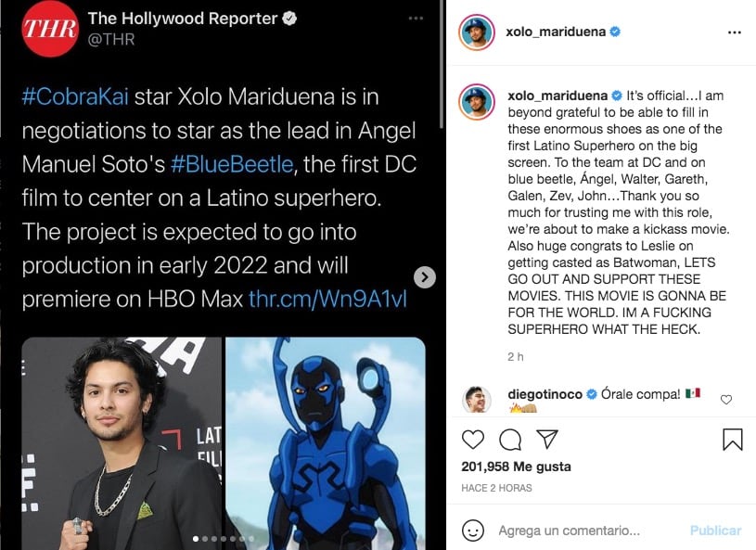
Task: Open the #BlueBeetle hashtag link
Action: [232, 164]
